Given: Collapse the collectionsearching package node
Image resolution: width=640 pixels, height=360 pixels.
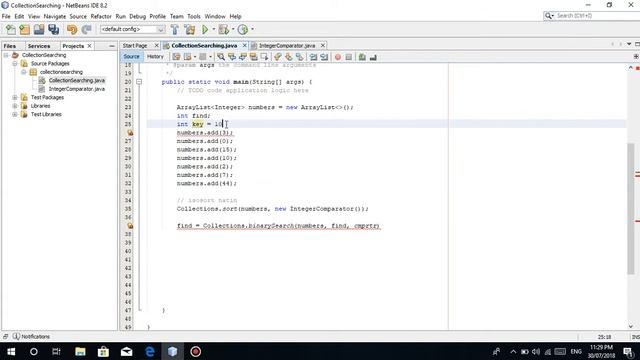Looking at the screenshot, I should coord(24,72).
